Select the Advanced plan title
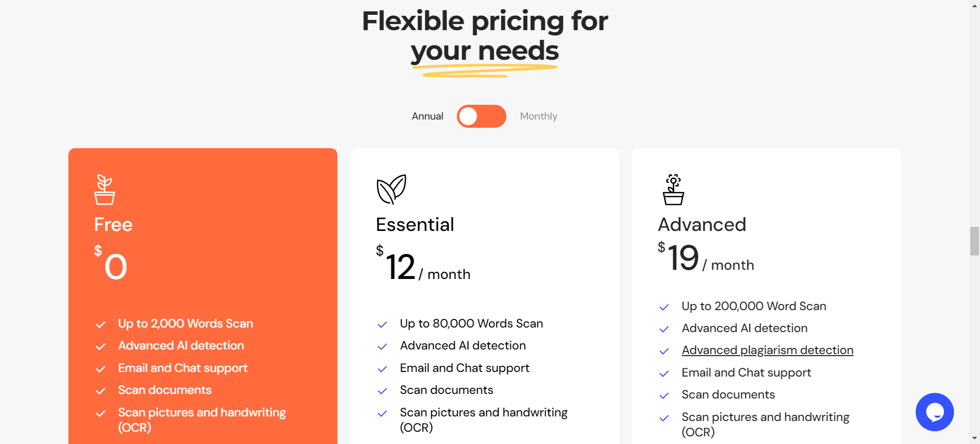This screenshot has height=444, width=980. pyautogui.click(x=702, y=224)
